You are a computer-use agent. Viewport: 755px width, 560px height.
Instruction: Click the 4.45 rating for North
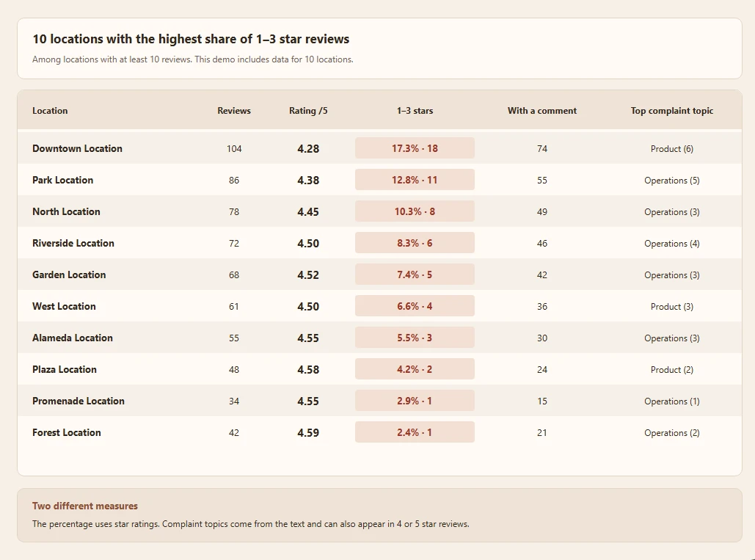coord(308,212)
